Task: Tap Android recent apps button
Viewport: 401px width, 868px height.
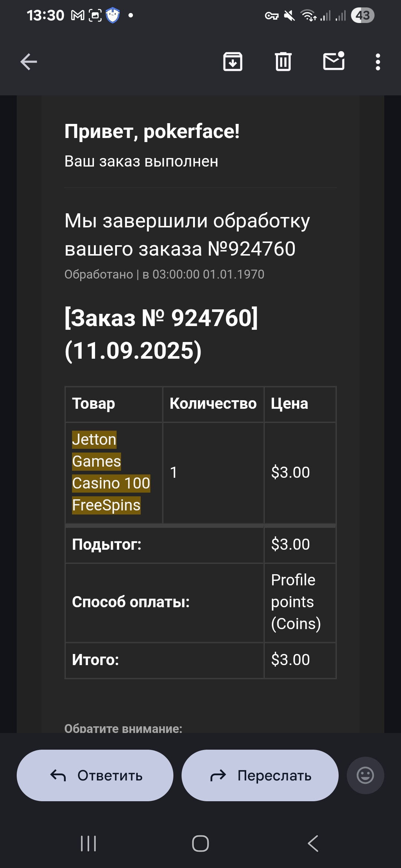Action: (88, 844)
